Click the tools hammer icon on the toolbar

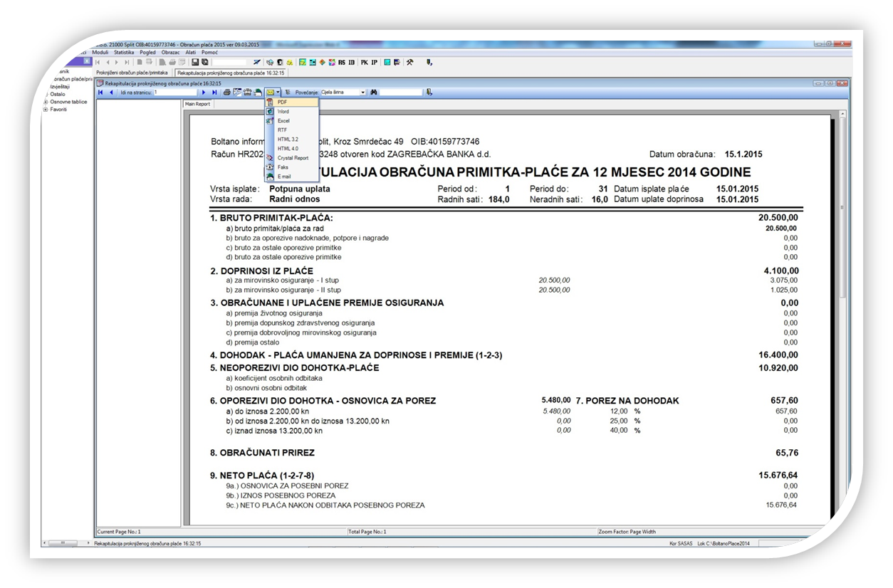coord(408,62)
